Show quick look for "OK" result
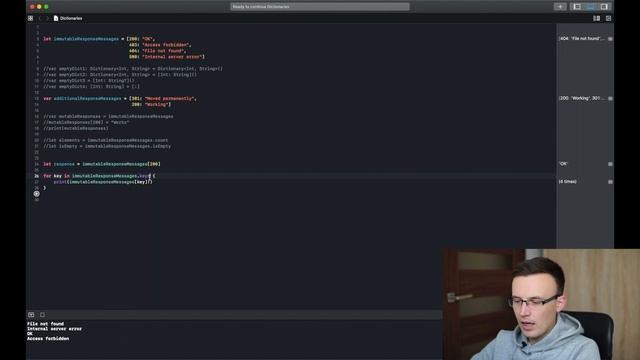640x360 pixels. 610,164
